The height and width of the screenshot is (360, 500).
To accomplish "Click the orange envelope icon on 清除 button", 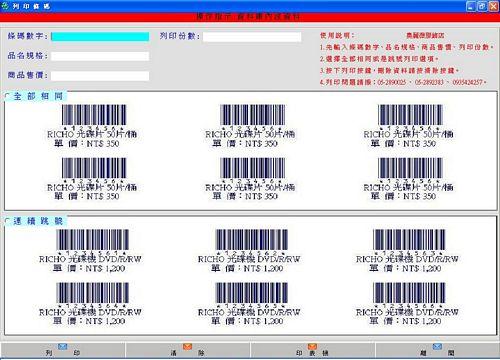I will (x=188, y=347).
